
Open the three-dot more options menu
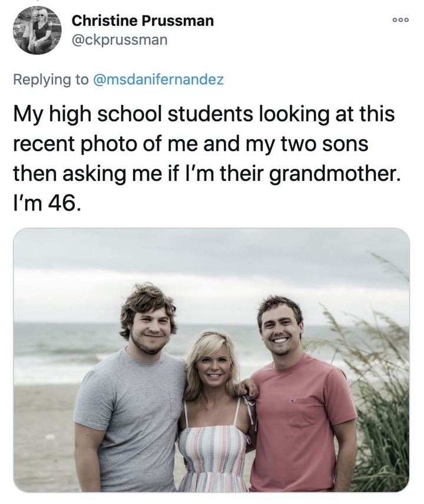400,20
